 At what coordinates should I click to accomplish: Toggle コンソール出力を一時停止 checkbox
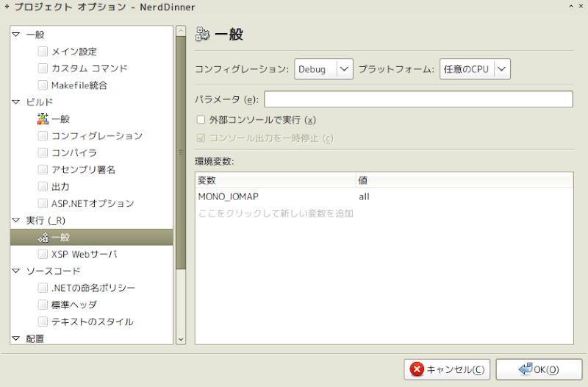[x=201, y=138]
